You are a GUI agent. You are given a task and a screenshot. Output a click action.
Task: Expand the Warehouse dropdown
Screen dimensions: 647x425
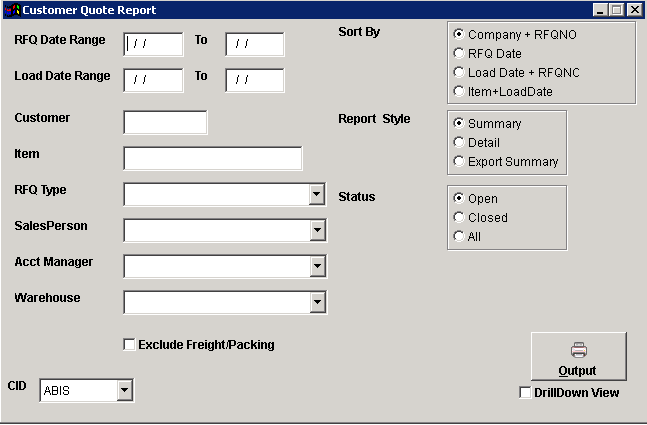[317, 302]
